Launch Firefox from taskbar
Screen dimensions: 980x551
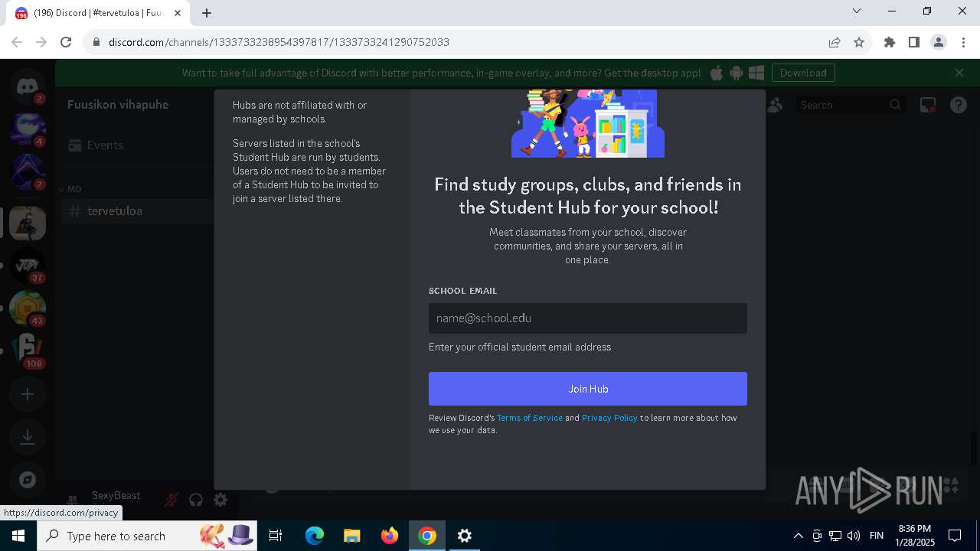point(390,536)
